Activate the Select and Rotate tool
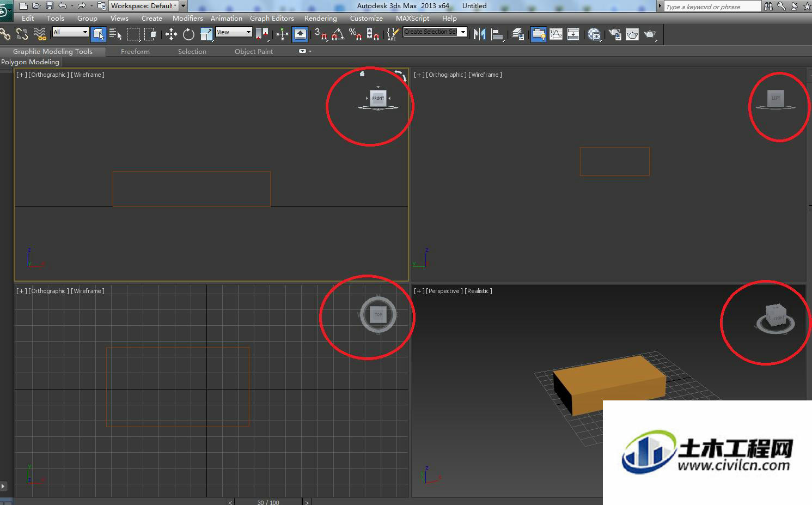812x505 pixels. click(x=188, y=34)
